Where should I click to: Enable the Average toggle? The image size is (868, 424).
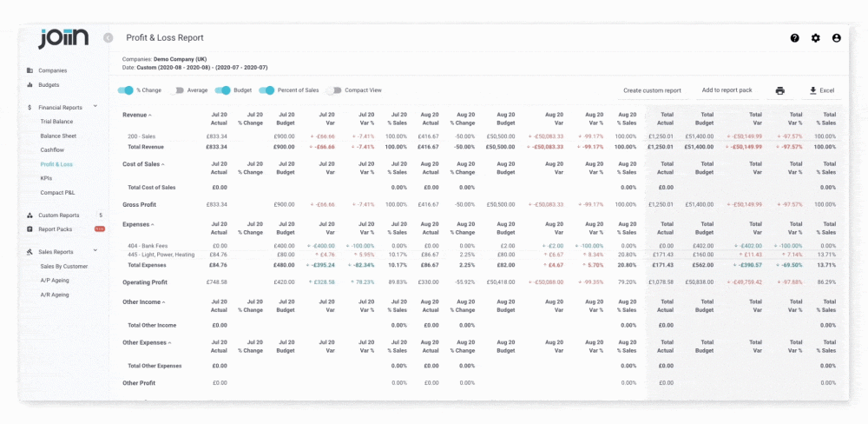coord(176,90)
